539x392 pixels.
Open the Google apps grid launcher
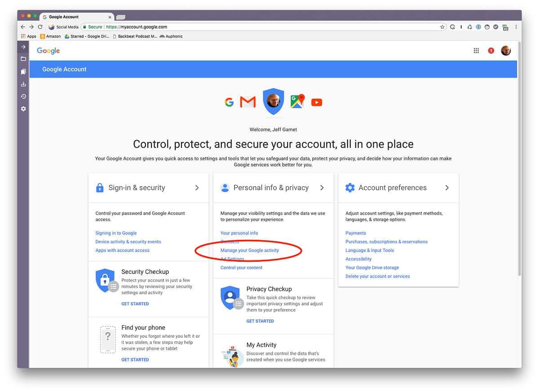tap(477, 51)
